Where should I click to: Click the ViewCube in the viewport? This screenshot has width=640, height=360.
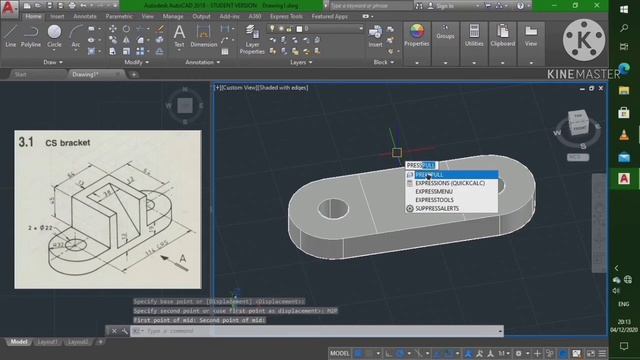(x=578, y=122)
